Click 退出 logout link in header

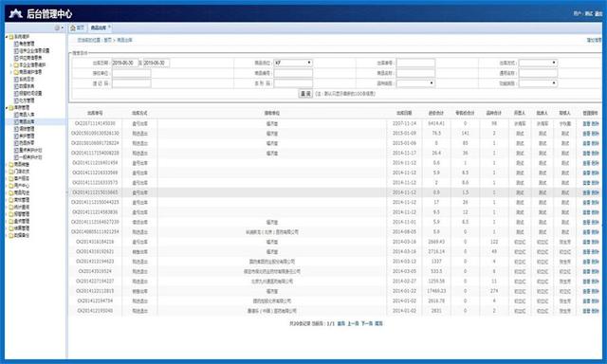pos(598,13)
